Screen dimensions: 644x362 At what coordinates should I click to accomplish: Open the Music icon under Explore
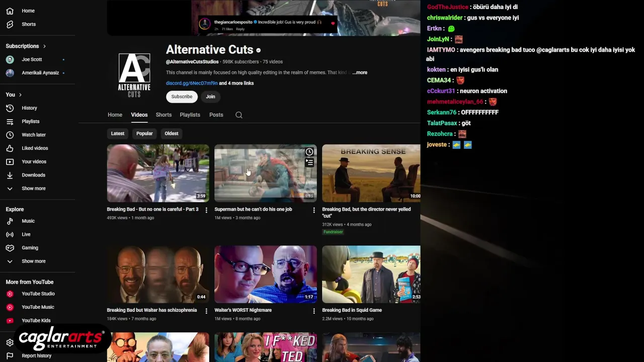(x=10, y=221)
